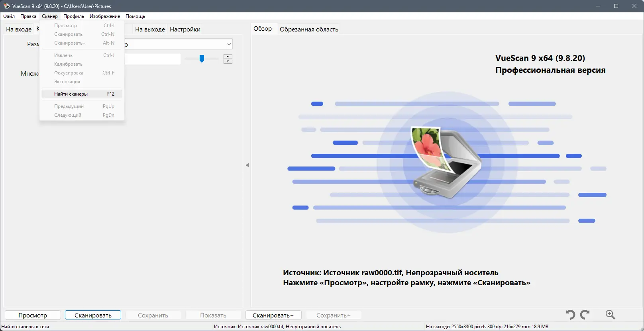Choose Калибровать from the Сканер menu
Image resolution: width=644 pixels, height=331 pixels.
click(x=82, y=64)
